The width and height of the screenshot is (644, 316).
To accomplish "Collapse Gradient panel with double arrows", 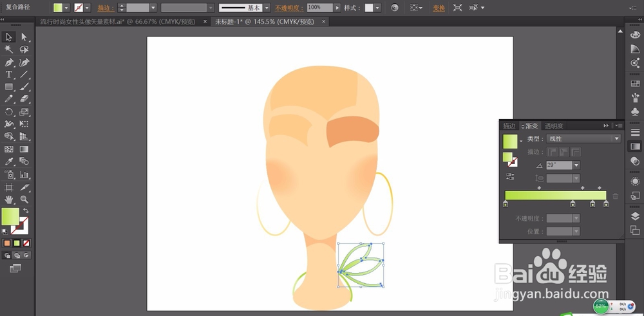I will click(606, 125).
